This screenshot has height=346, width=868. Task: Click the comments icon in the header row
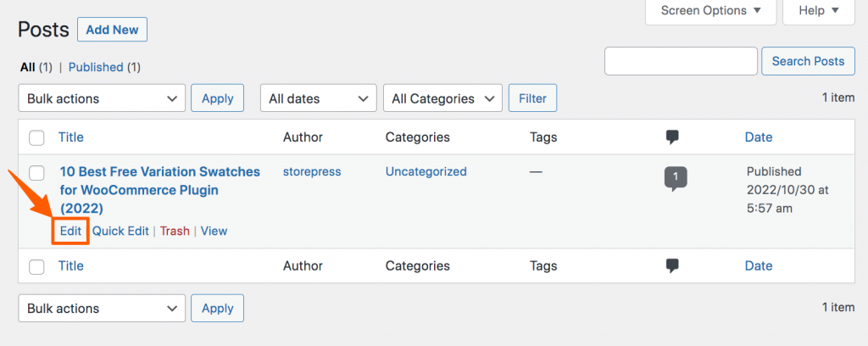(672, 137)
